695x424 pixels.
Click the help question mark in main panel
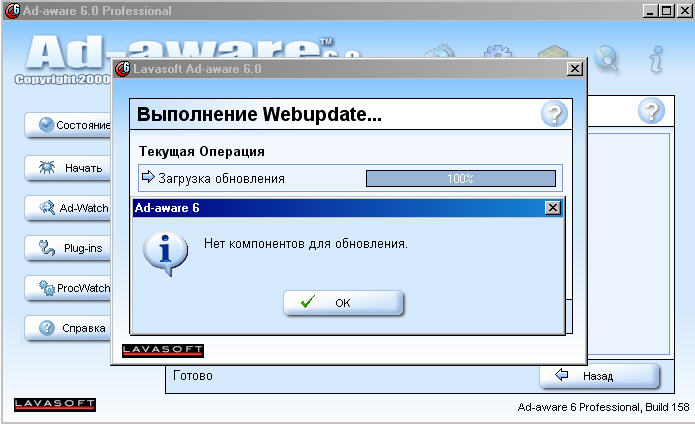[651, 111]
